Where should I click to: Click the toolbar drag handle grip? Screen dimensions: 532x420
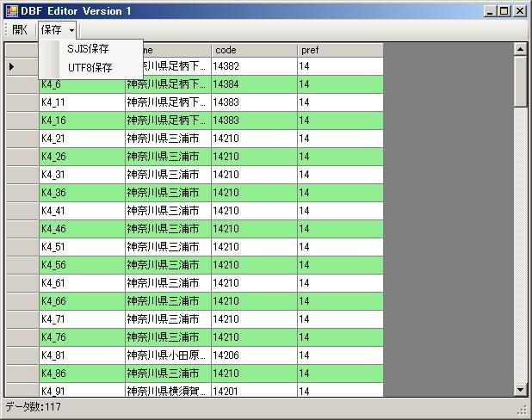point(5,30)
